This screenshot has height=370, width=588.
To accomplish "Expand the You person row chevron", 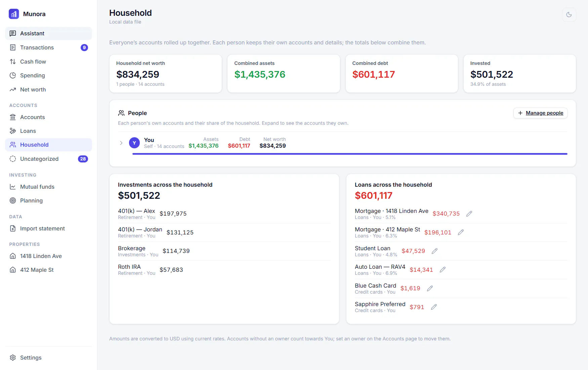I will point(121,143).
